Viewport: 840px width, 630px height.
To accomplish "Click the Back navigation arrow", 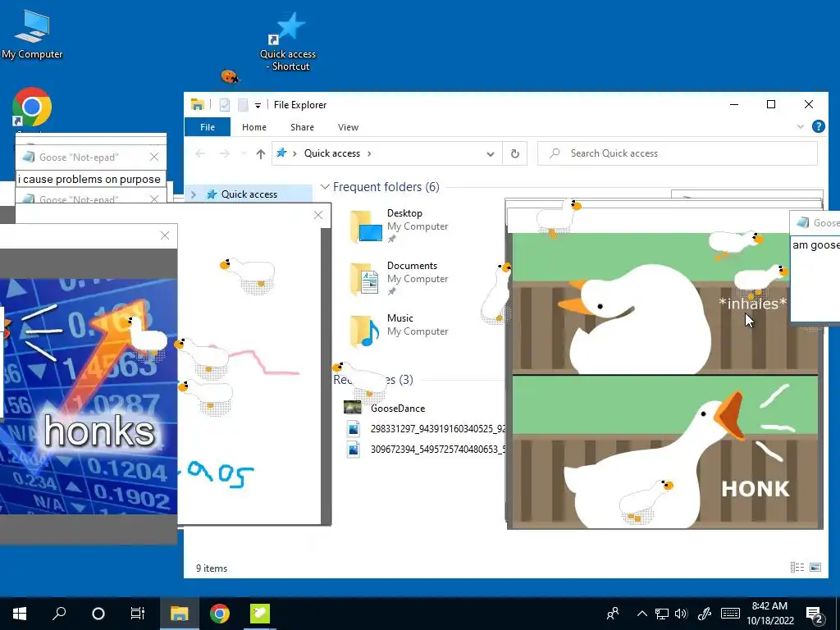I will 200,153.
